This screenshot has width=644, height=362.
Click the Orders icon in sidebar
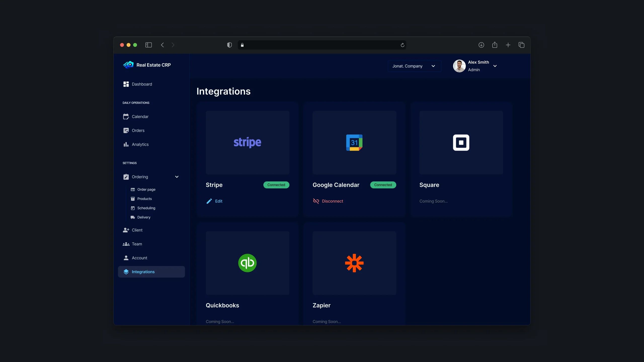[x=126, y=130]
